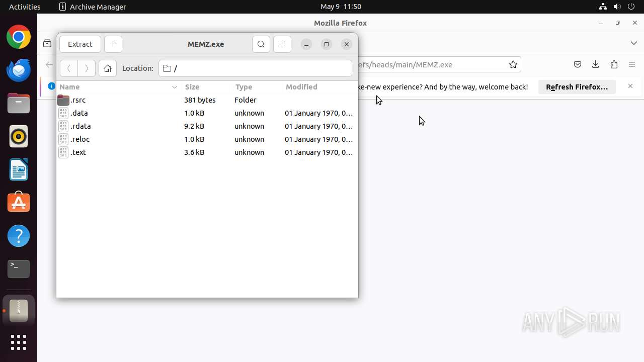Open the Archive Manager hamburger menu
Viewport: 644px width, 362px height.
point(282,44)
